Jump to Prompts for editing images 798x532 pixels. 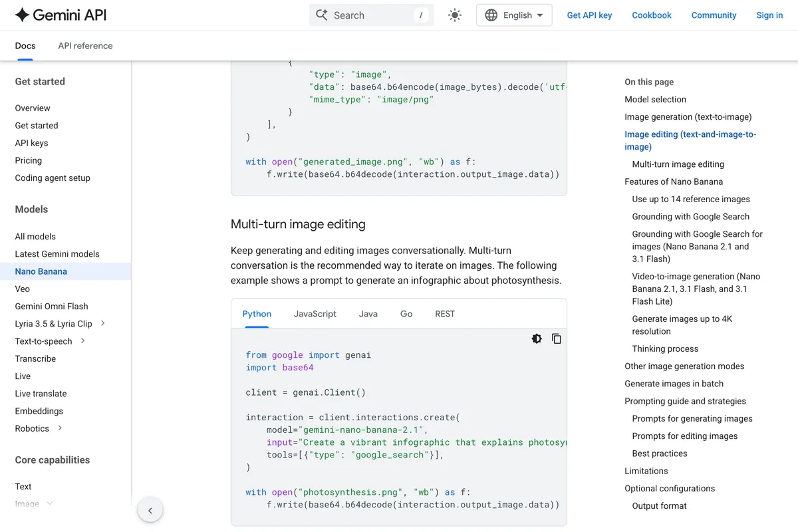pos(685,436)
